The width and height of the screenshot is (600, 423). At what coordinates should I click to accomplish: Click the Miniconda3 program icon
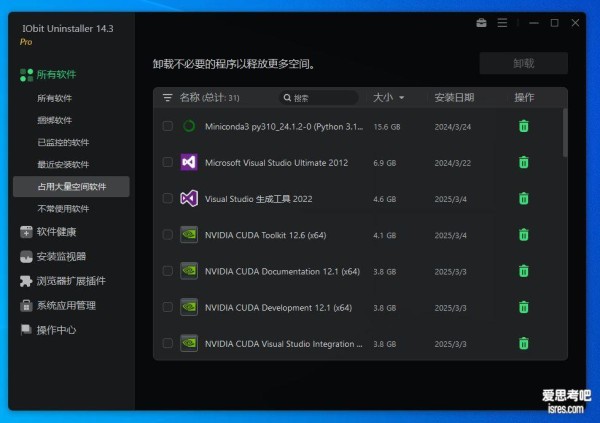189,126
